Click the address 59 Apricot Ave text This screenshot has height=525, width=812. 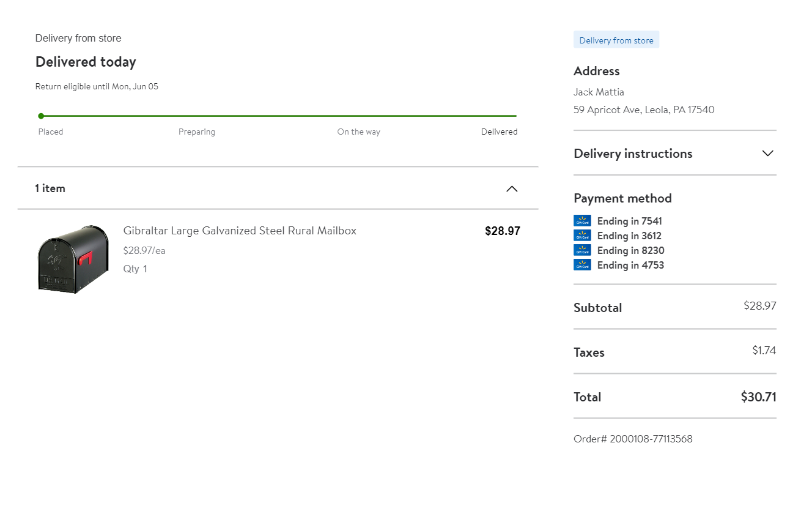pyautogui.click(x=644, y=110)
